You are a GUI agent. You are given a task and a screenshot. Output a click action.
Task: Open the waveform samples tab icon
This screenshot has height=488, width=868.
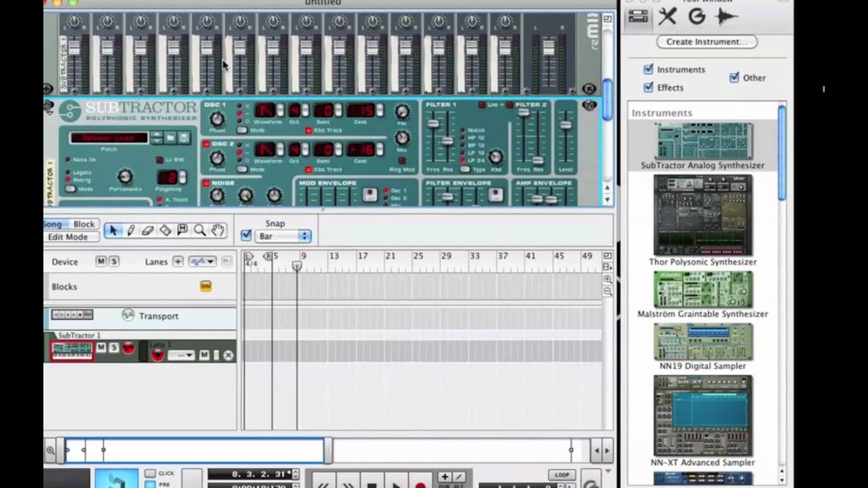(x=727, y=17)
